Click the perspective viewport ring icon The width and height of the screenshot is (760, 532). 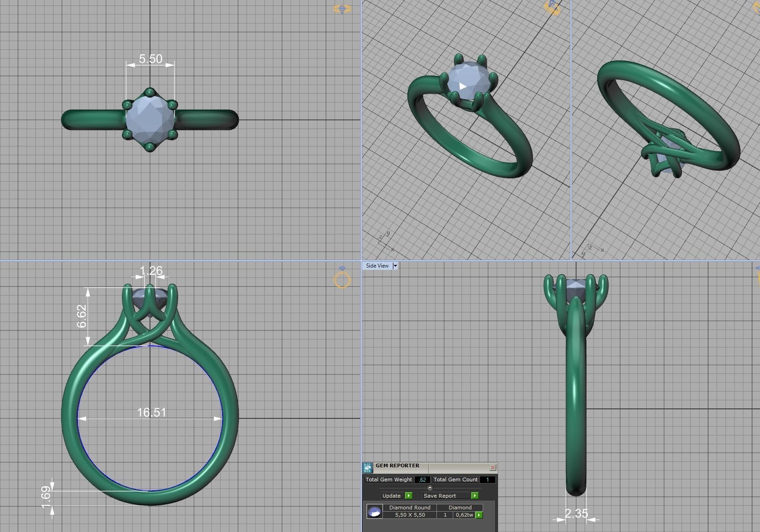pyautogui.click(x=552, y=7)
